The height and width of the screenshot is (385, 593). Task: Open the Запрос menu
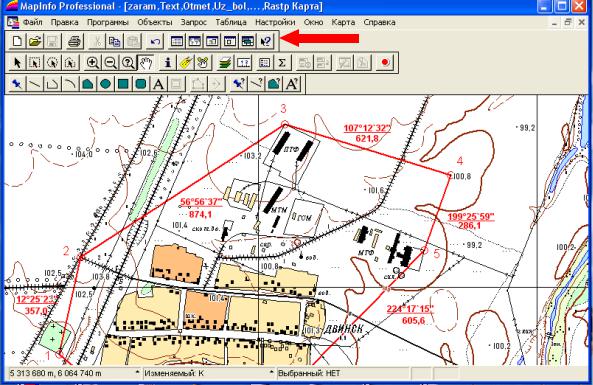pyautogui.click(x=194, y=22)
